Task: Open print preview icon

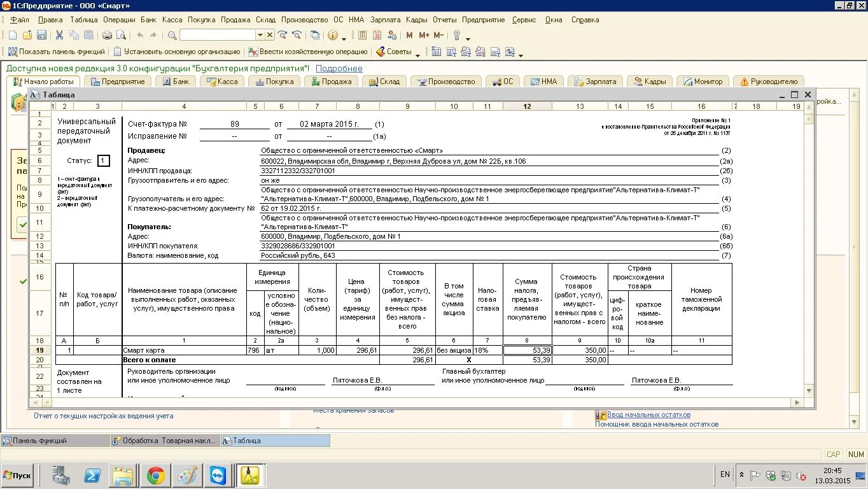Action: [121, 35]
